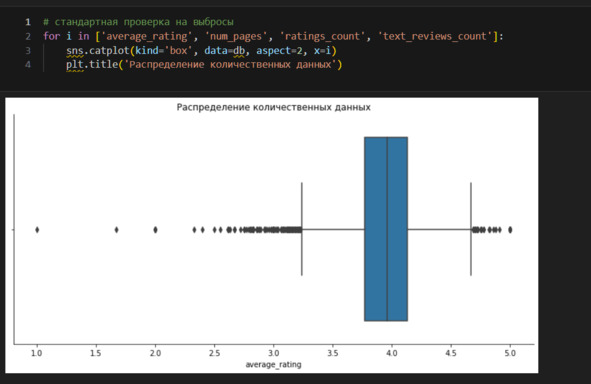This screenshot has height=384, width=591.
Task: Click the plot title 'Распределение количественных данных'
Action: point(273,107)
